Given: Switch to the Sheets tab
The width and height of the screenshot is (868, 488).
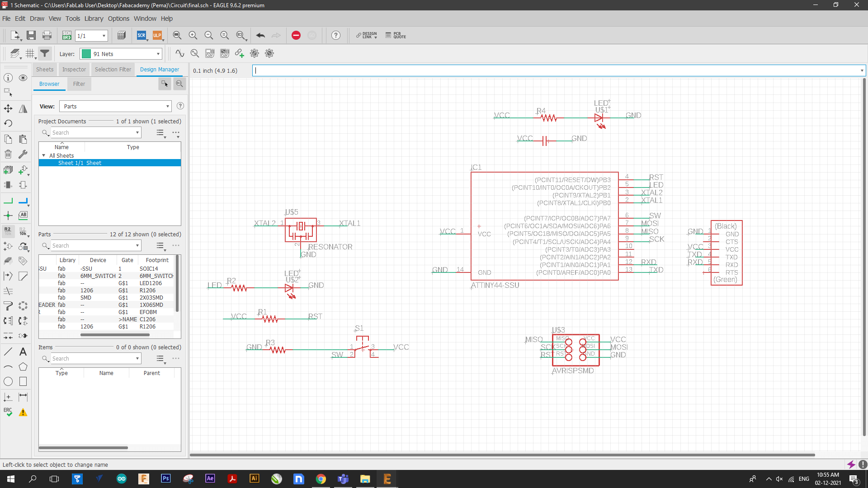Looking at the screenshot, I should click(x=45, y=69).
